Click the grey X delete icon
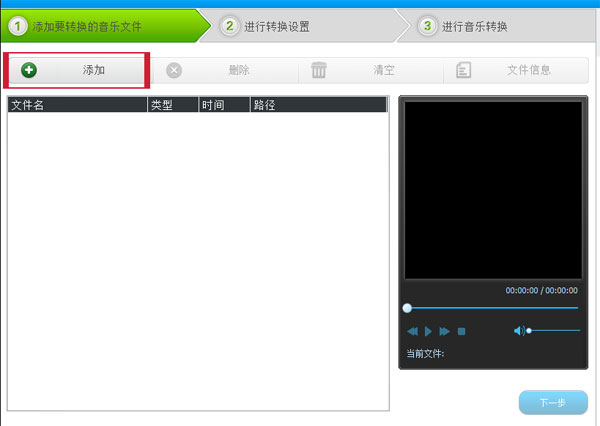 174,70
